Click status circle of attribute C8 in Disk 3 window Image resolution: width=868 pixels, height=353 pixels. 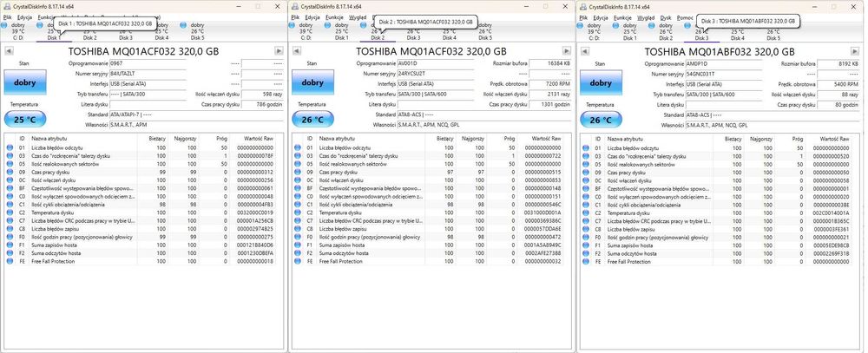tap(586, 229)
